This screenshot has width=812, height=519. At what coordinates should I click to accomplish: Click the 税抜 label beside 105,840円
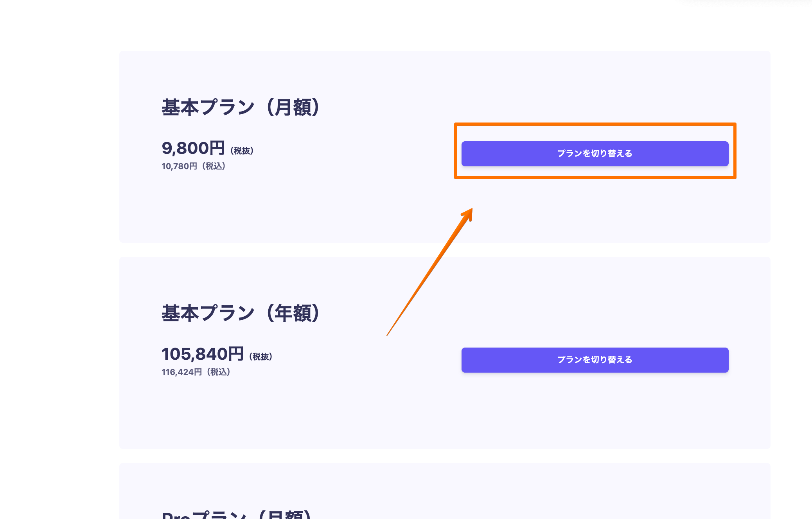(261, 357)
